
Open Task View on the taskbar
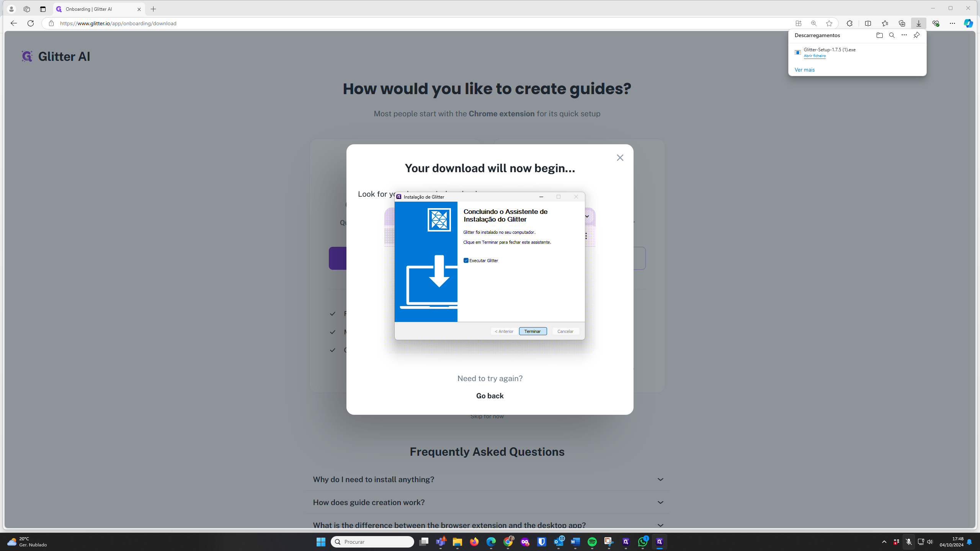424,542
